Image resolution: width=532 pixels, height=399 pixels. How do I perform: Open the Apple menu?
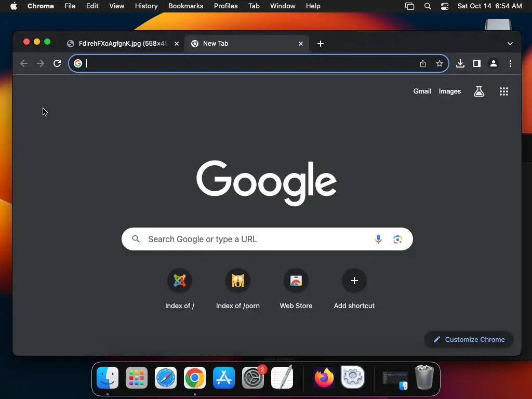click(14, 6)
